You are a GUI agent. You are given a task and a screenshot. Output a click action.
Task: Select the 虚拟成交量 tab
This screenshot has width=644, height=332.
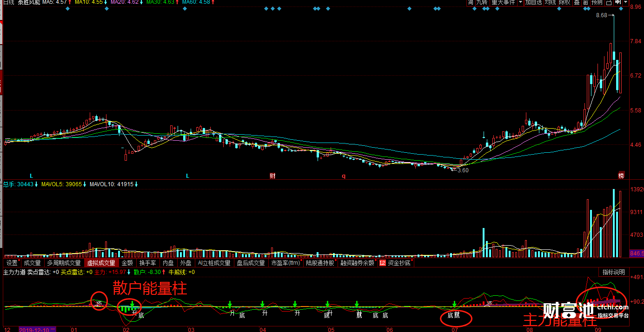(101, 263)
